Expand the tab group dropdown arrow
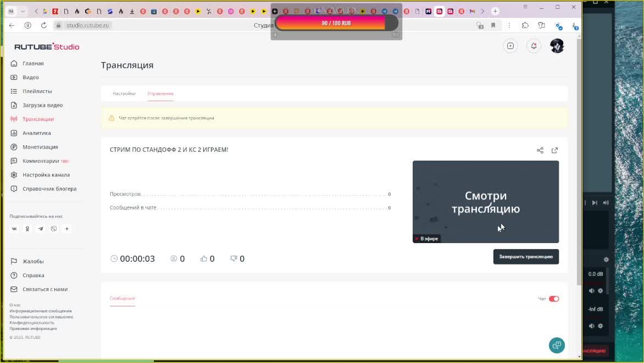The width and height of the screenshot is (644, 363). coord(23,11)
